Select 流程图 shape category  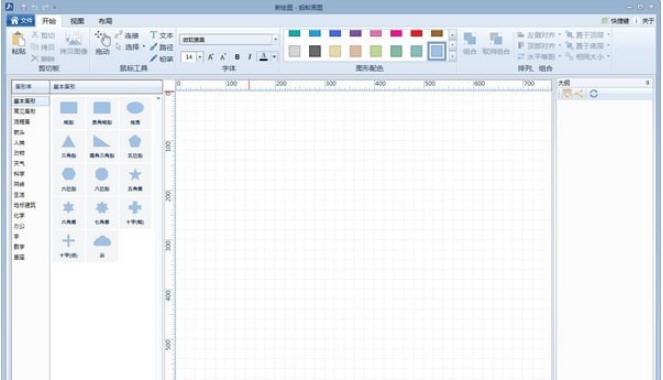pyautogui.click(x=22, y=122)
